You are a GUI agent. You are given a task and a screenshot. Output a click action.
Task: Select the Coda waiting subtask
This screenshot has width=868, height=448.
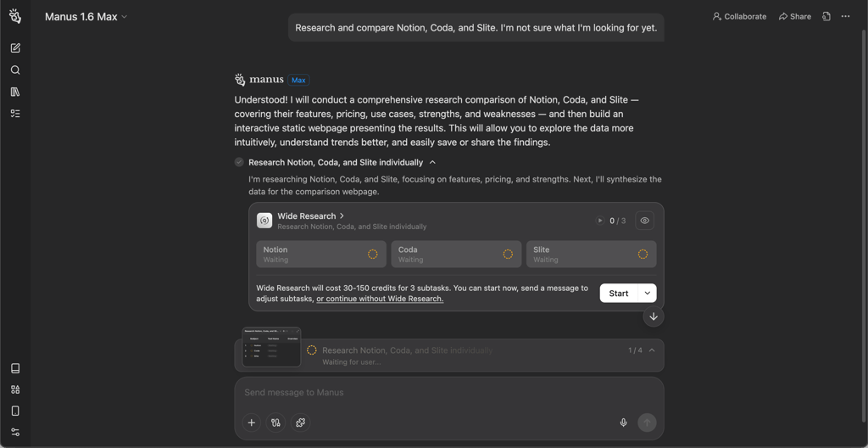[x=456, y=254]
